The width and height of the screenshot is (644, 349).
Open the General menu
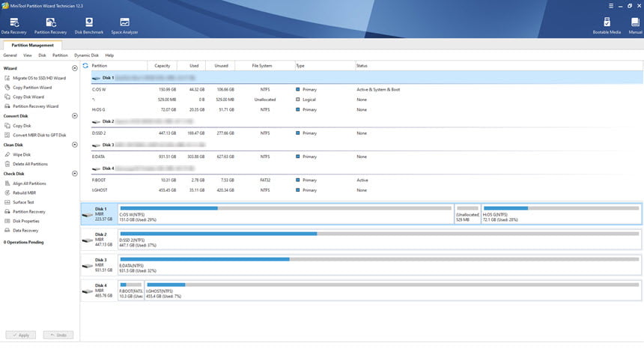[10, 55]
